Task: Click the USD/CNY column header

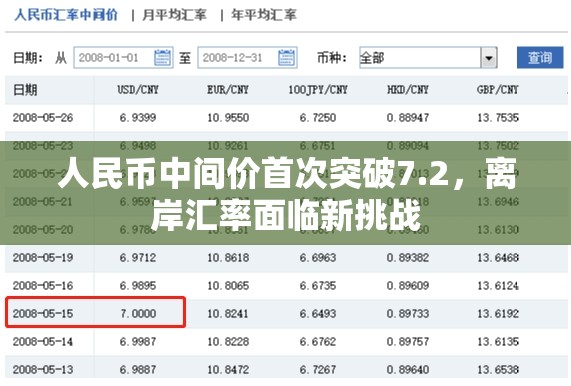Action: click(138, 90)
